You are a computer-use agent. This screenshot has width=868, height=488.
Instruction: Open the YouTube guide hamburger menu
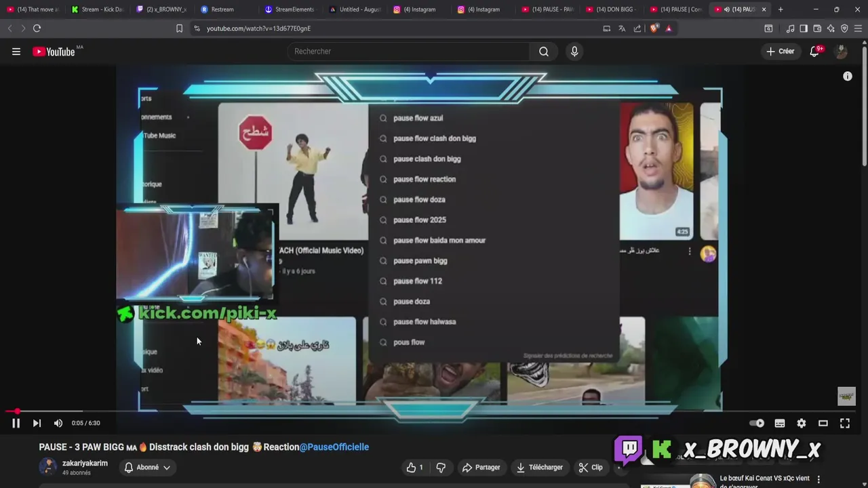click(16, 52)
